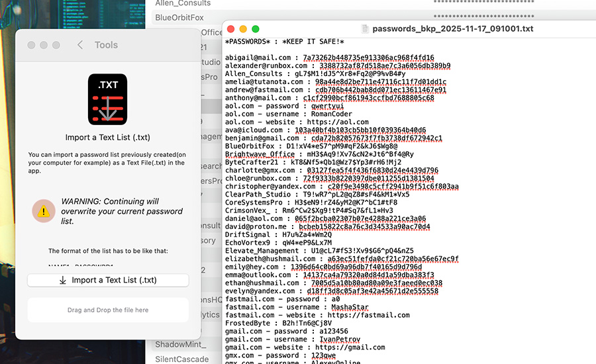Click ava@icloud.com line in text file
Image resolution: width=596 pixels, height=364 pixels.
325,130
